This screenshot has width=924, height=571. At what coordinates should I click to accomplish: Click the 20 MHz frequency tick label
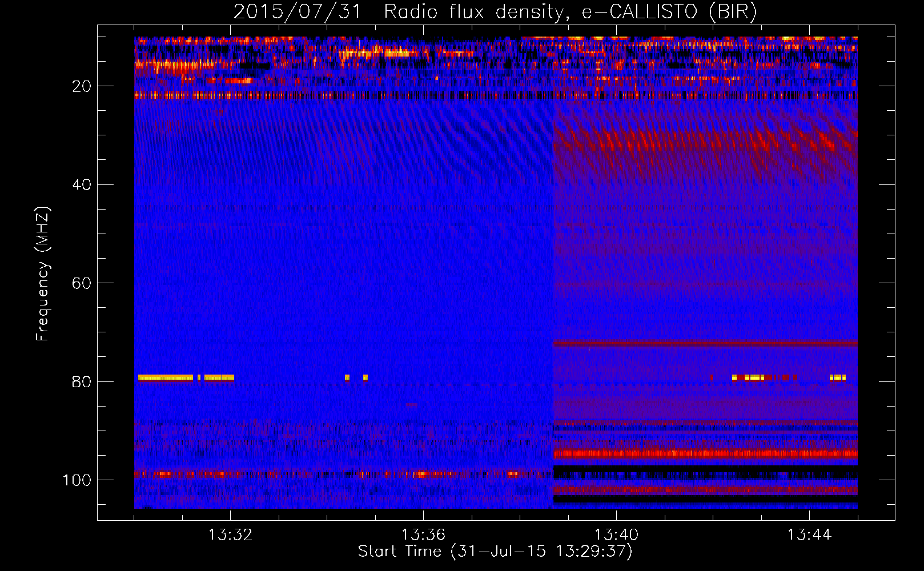[x=82, y=86]
